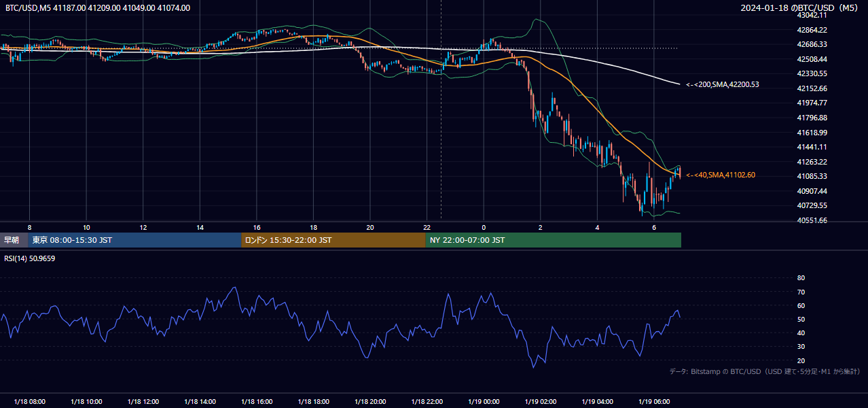Click the bottom time label 1/19 06:00
868x408 pixels.
pyautogui.click(x=654, y=401)
